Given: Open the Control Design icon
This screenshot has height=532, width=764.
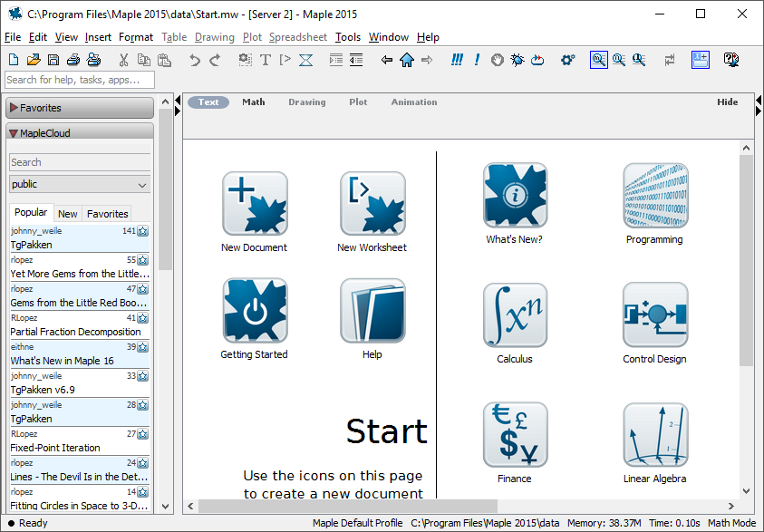Looking at the screenshot, I should pos(654,314).
